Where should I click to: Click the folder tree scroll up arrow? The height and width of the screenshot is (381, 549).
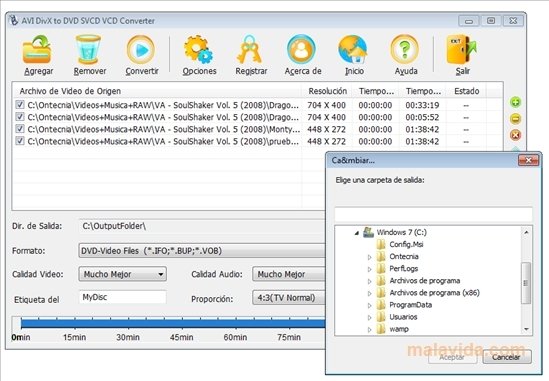[x=526, y=233]
